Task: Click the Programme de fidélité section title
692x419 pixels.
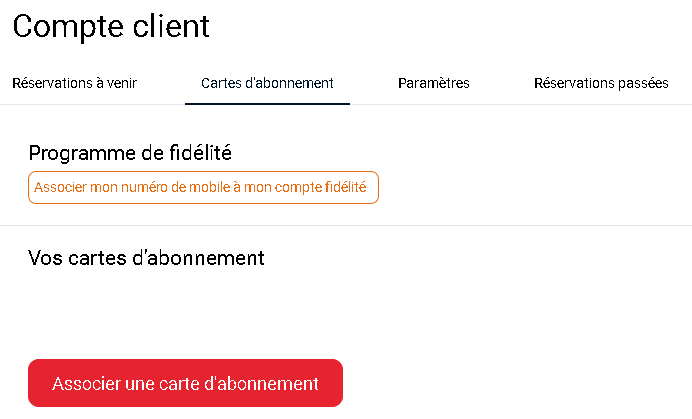Action: pyautogui.click(x=130, y=153)
